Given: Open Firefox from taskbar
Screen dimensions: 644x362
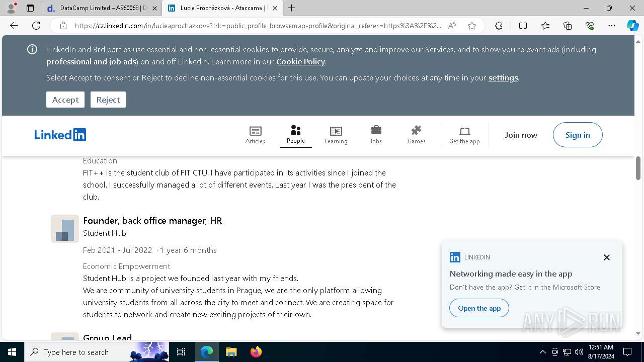Looking at the screenshot, I should tap(256, 352).
